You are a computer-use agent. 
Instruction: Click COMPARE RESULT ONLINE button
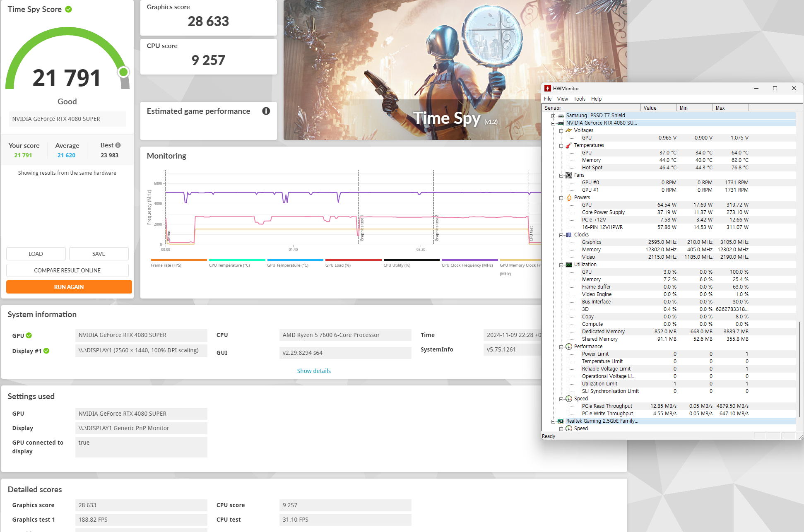pos(67,270)
